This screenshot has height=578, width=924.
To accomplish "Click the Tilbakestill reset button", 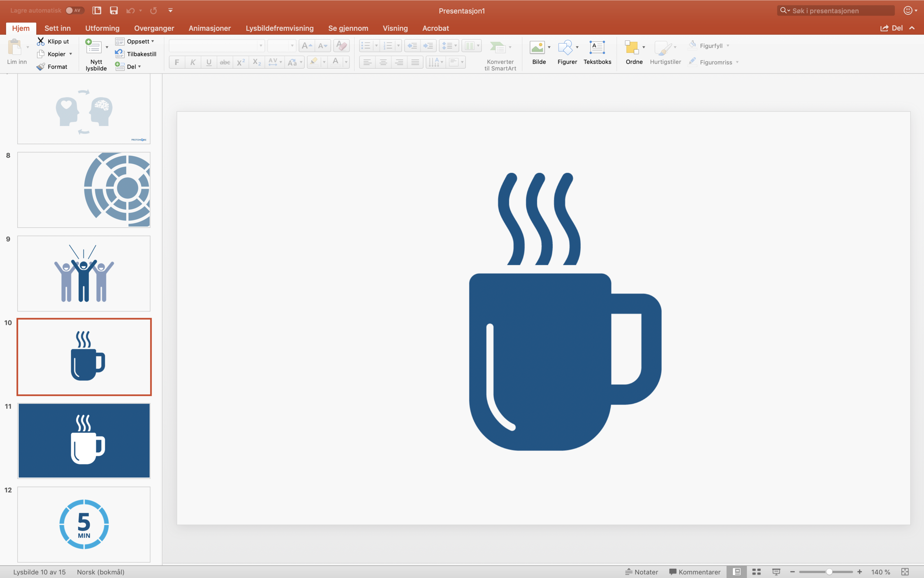I will 136,54.
